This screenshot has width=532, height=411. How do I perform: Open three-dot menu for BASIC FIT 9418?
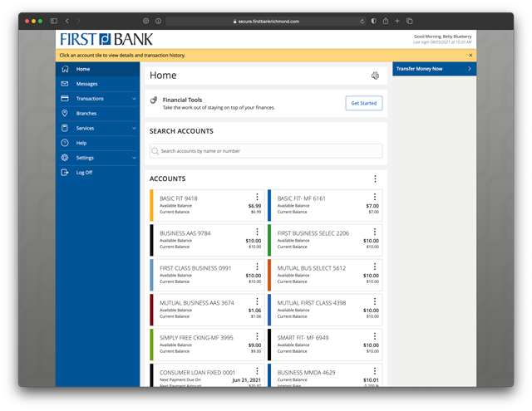[x=257, y=198]
